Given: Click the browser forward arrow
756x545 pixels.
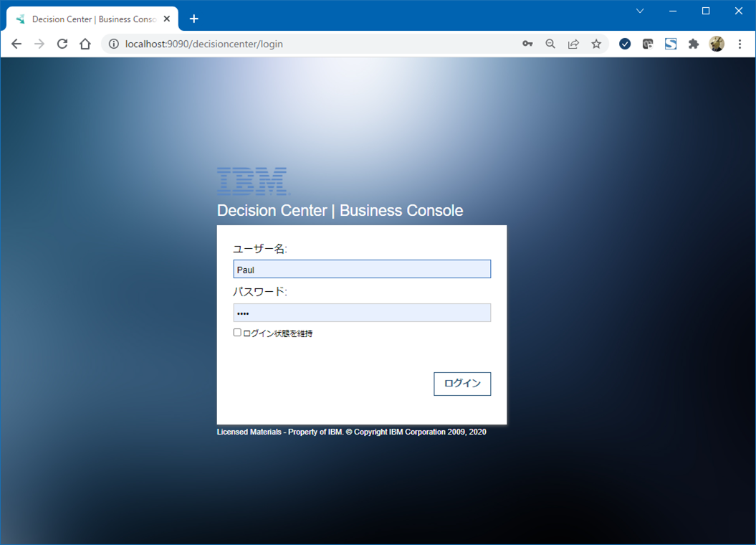Looking at the screenshot, I should pos(39,44).
